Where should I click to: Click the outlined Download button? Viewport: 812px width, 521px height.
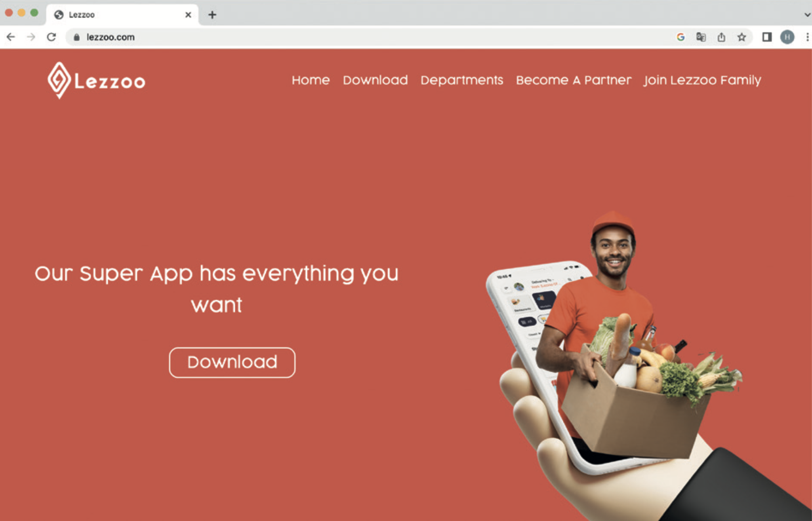(232, 362)
